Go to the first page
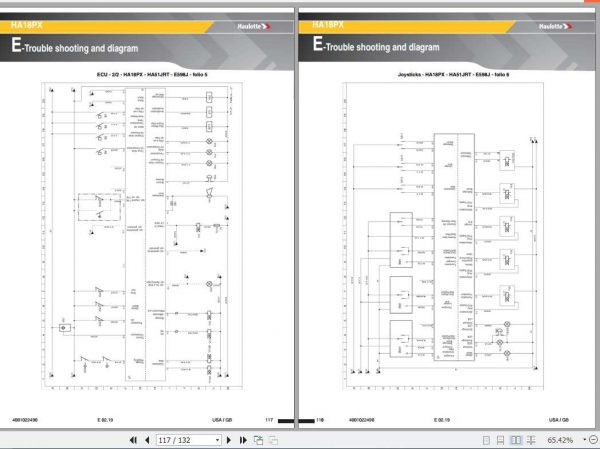Viewport: 600px width, 449px height. pyautogui.click(x=133, y=440)
